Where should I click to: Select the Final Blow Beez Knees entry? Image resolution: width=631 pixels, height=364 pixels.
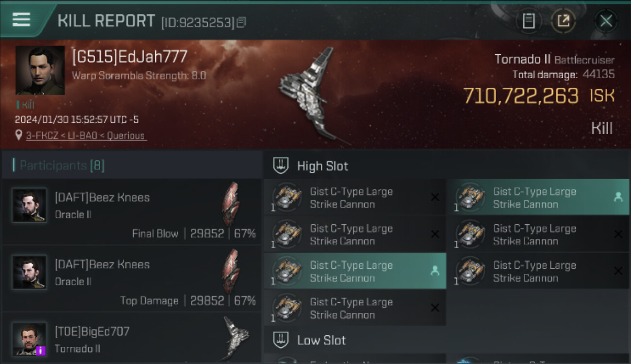pos(132,212)
